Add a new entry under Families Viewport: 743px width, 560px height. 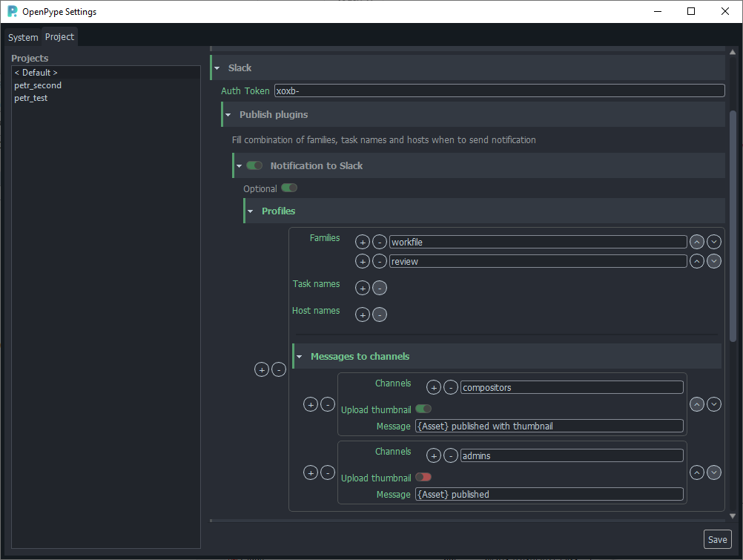coord(362,242)
